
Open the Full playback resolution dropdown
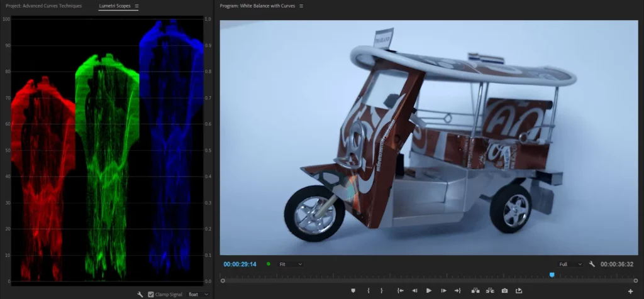[570, 264]
